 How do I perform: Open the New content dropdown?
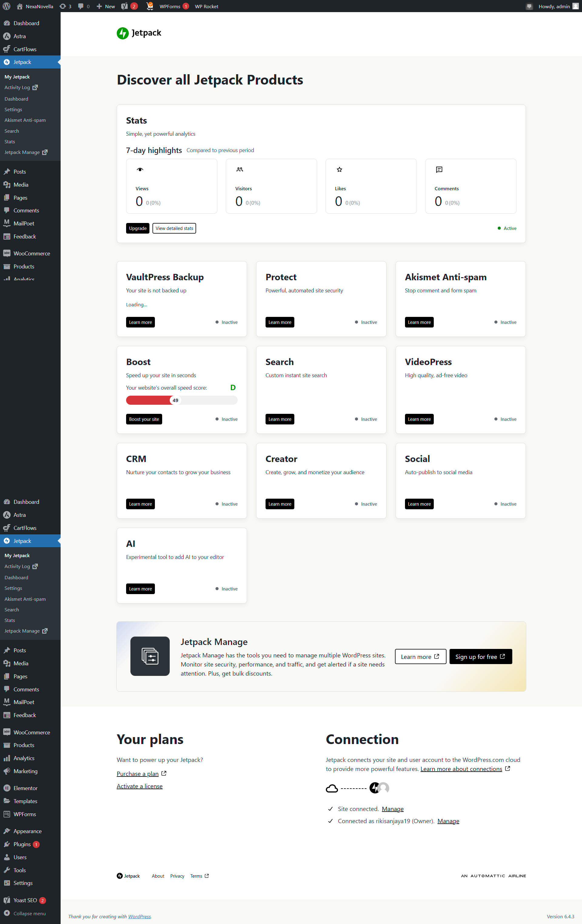click(x=105, y=6)
